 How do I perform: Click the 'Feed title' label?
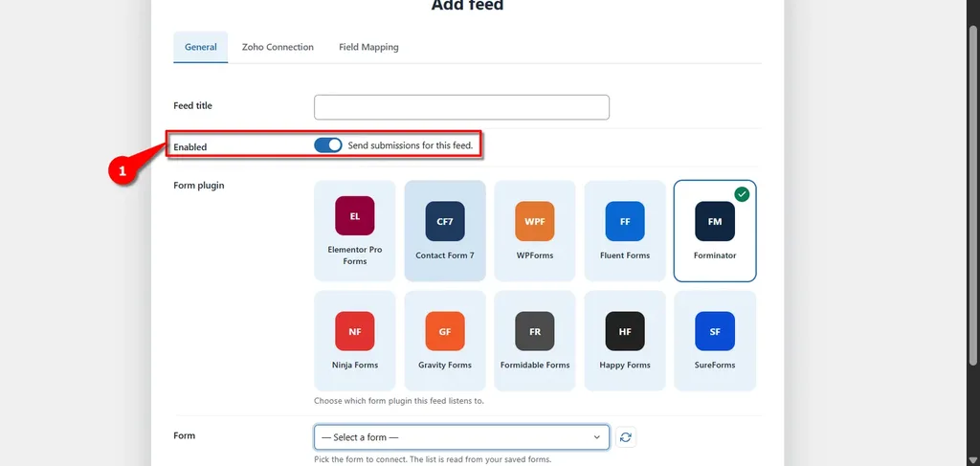click(x=192, y=105)
